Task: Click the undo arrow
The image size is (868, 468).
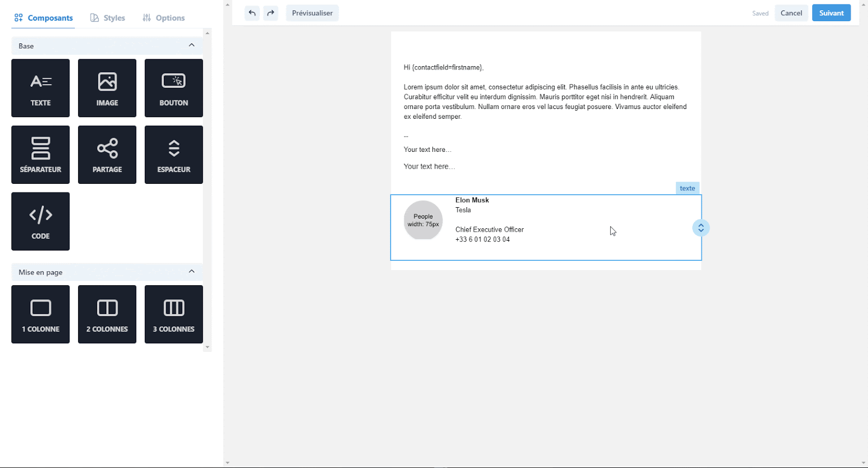Action: point(252,13)
